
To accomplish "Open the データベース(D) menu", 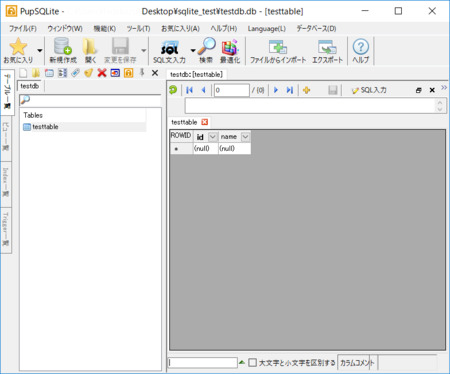I will (x=316, y=29).
